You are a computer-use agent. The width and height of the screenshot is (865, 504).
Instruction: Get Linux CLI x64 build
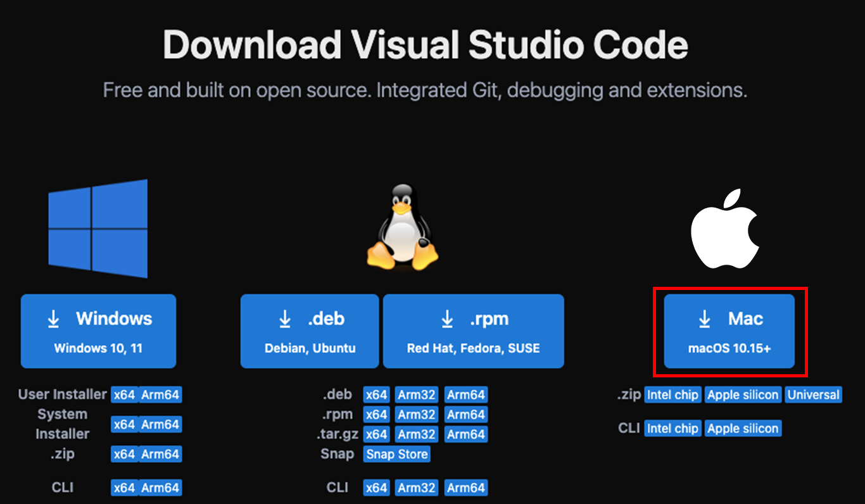[376, 488]
